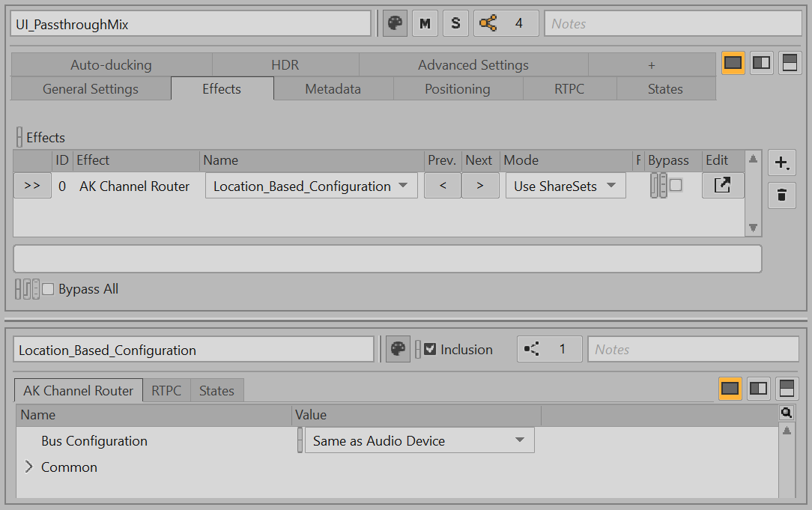Screen dimensions: 812x510
Task: Enable the Bypass All checkbox
Action: tap(49, 289)
